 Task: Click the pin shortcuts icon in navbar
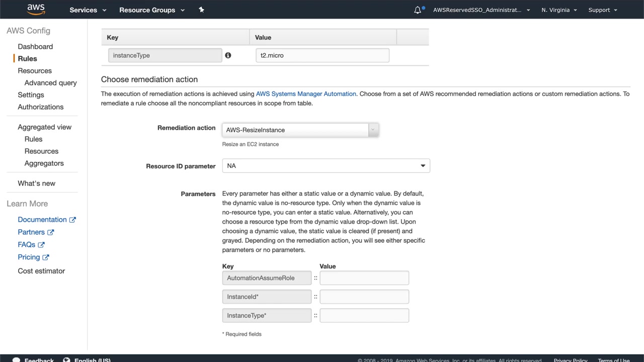click(x=201, y=10)
